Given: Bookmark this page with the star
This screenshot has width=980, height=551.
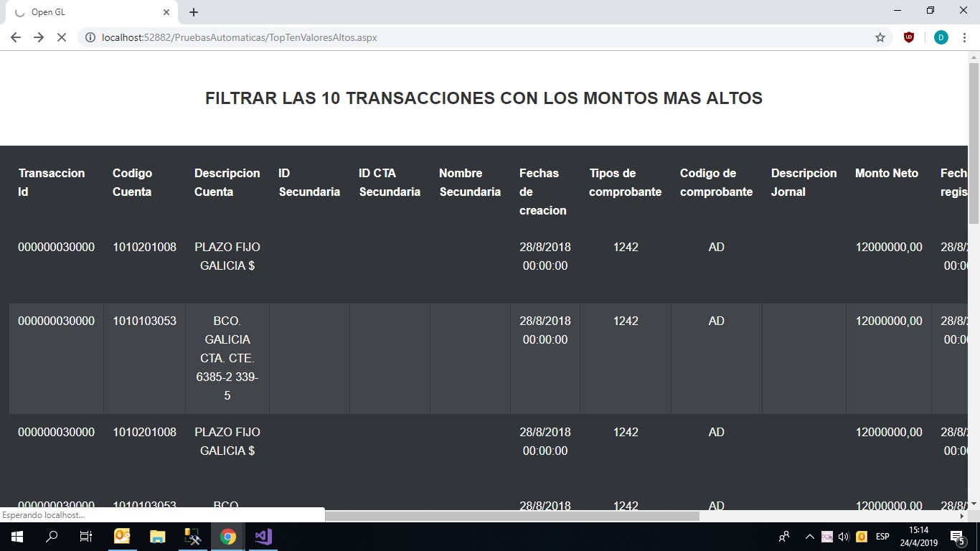Looking at the screenshot, I should [x=880, y=37].
